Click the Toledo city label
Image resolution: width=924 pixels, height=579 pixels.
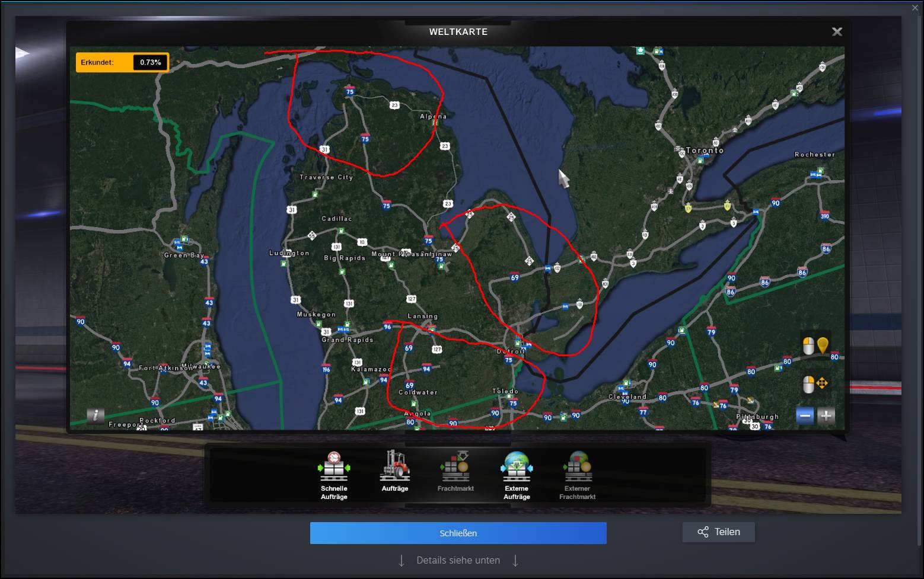click(x=505, y=391)
